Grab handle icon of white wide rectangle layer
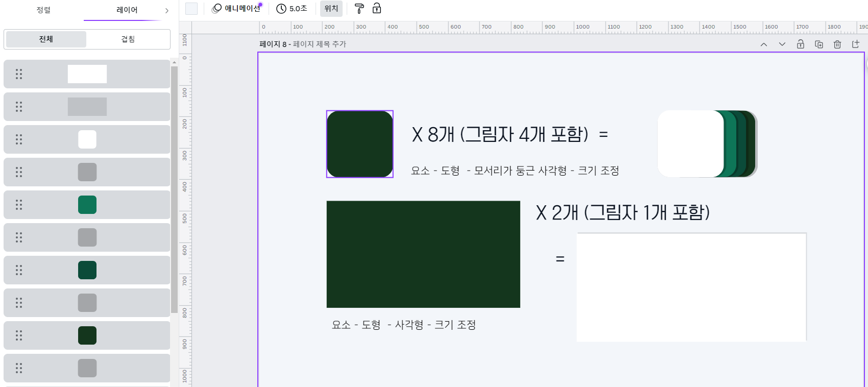This screenshot has width=868, height=387. 19,74
